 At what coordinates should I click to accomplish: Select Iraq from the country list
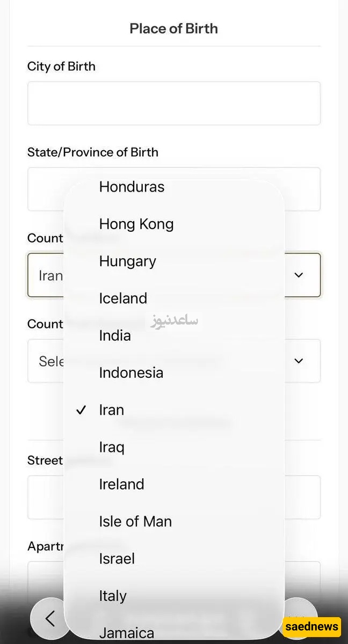112,447
